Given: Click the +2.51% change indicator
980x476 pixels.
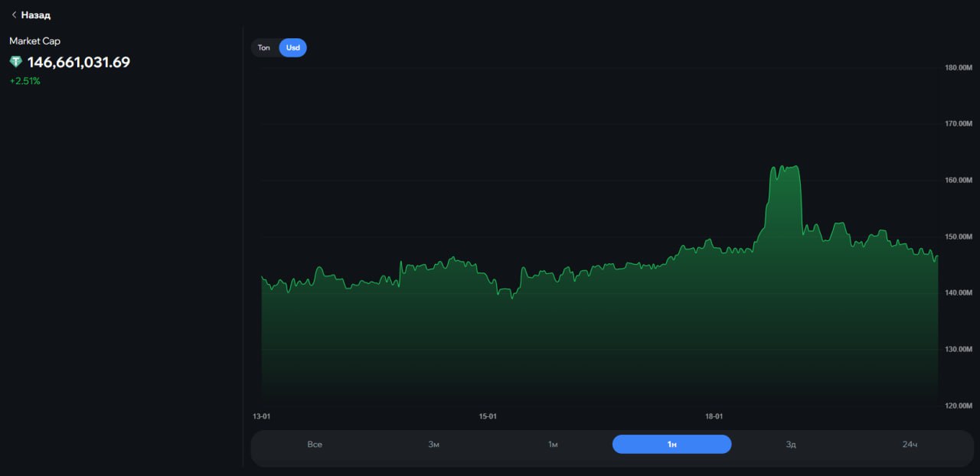Looking at the screenshot, I should click(x=24, y=81).
